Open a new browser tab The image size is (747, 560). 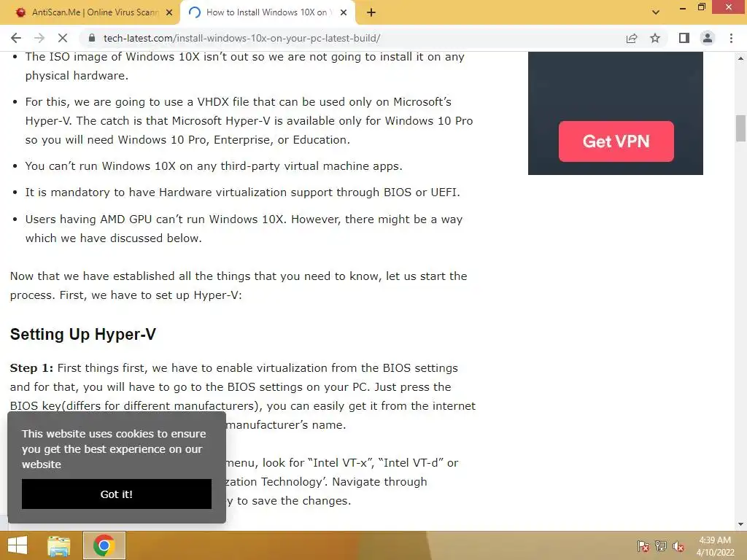(371, 12)
